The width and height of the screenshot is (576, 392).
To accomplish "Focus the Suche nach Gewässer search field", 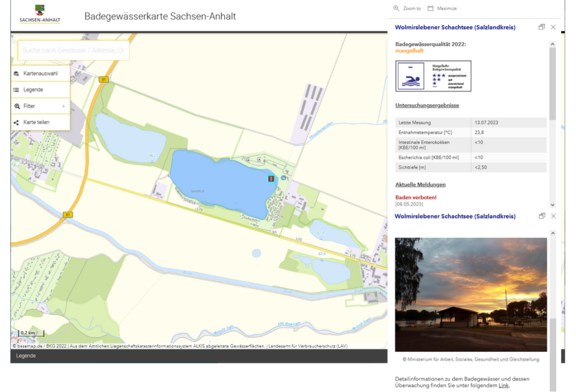I will coord(73,50).
